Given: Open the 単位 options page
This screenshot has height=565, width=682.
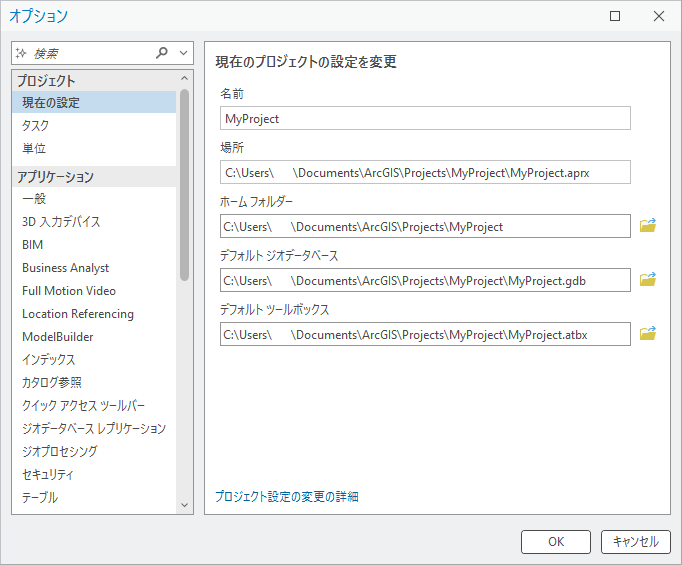Looking at the screenshot, I should [x=34, y=148].
